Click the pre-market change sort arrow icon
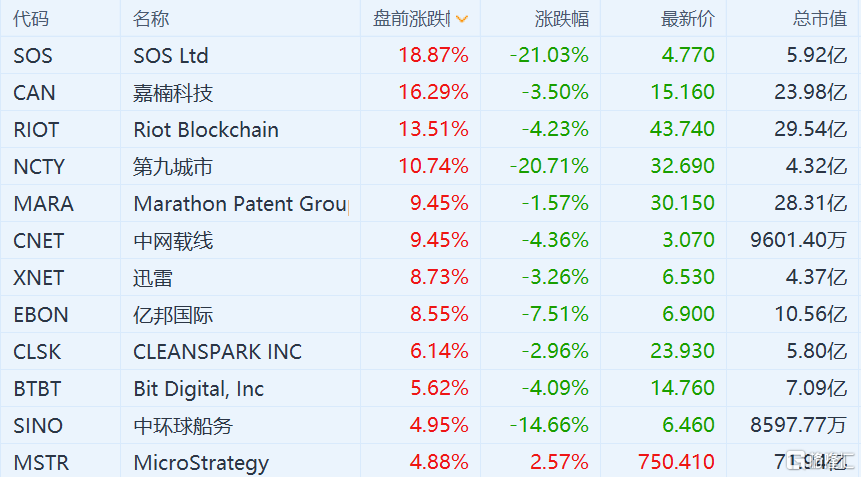This screenshot has height=477, width=861. click(x=462, y=19)
